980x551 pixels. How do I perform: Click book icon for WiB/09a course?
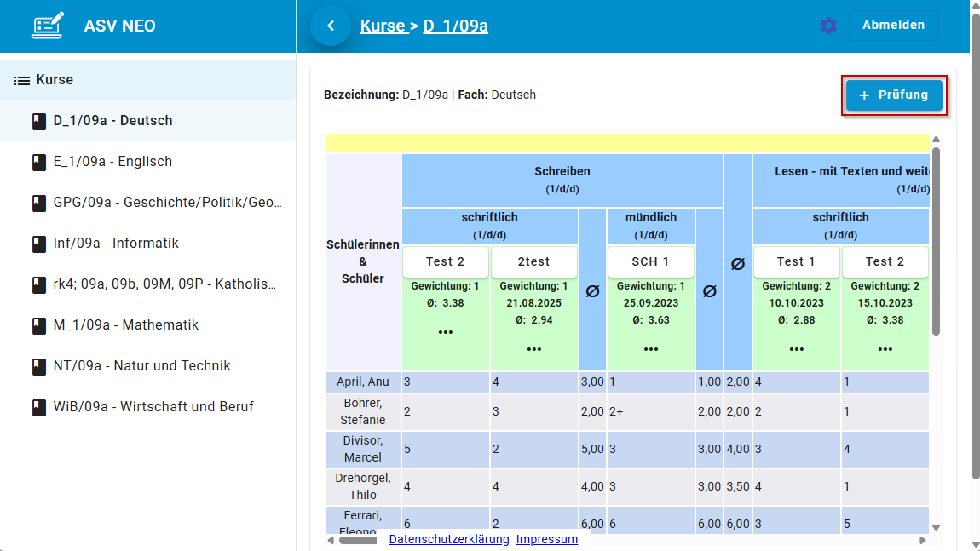pos(38,407)
